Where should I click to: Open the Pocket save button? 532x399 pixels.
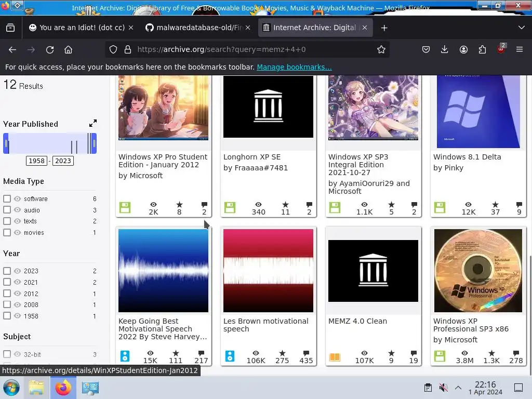pyautogui.click(x=426, y=49)
